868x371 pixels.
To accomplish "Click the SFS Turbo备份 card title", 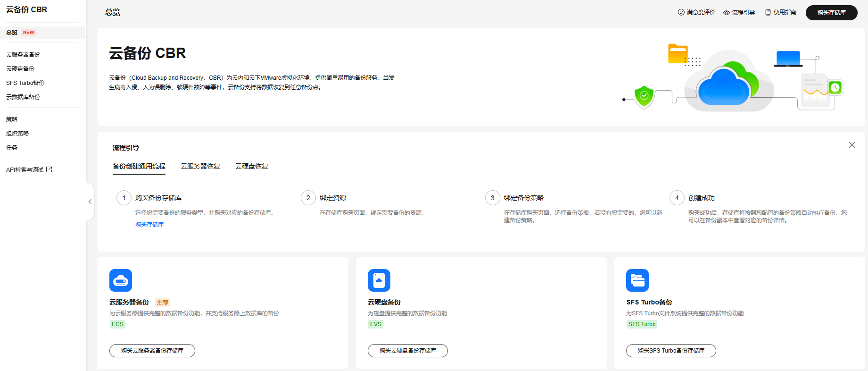I will 649,302.
